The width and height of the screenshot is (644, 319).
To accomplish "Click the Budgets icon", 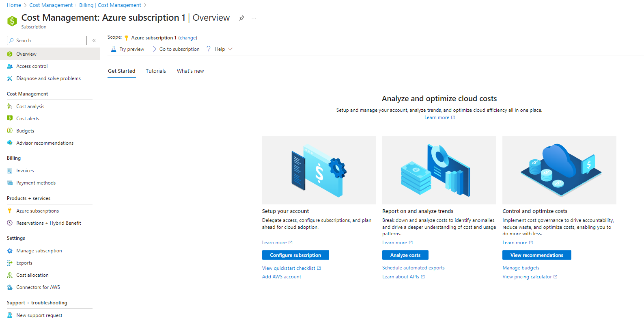I will click(10, 131).
